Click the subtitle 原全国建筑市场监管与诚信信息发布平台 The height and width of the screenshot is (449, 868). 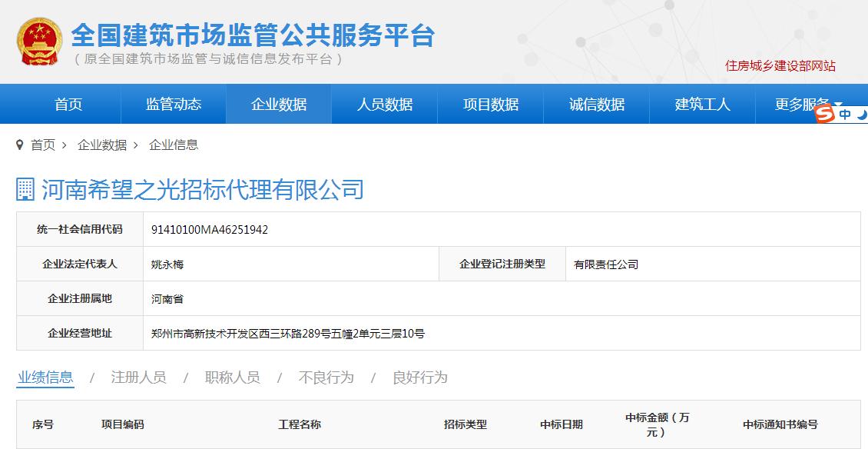[209, 59]
